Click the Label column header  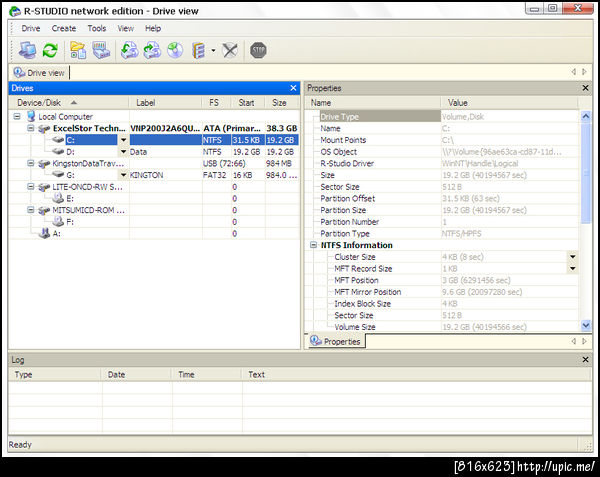(x=165, y=103)
